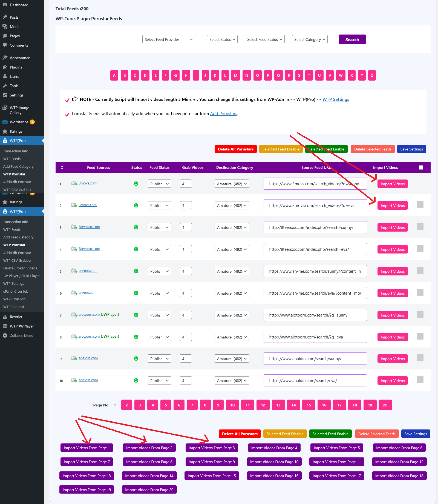This screenshot has width=438, height=504.
Task: Check the checkbox for feed row 2
Action: 420,205
